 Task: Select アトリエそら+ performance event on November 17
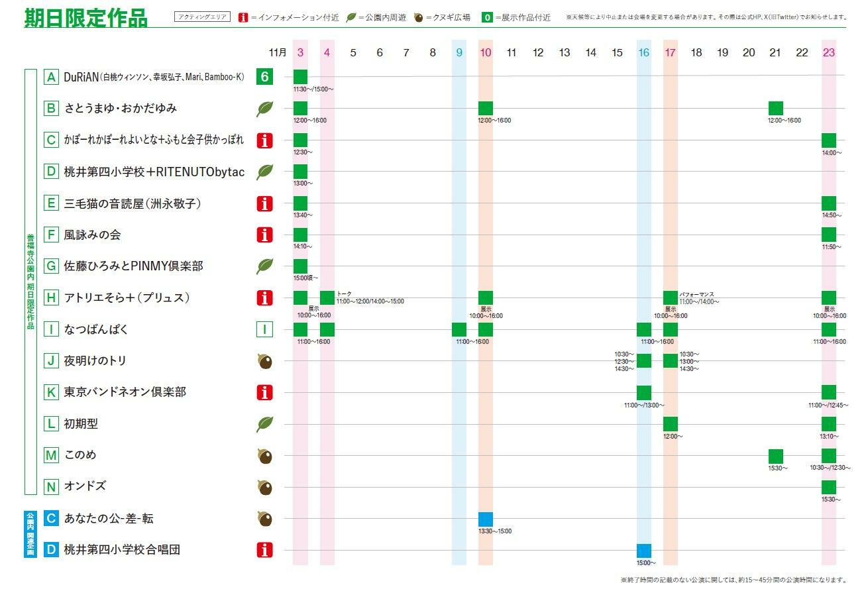(x=671, y=297)
